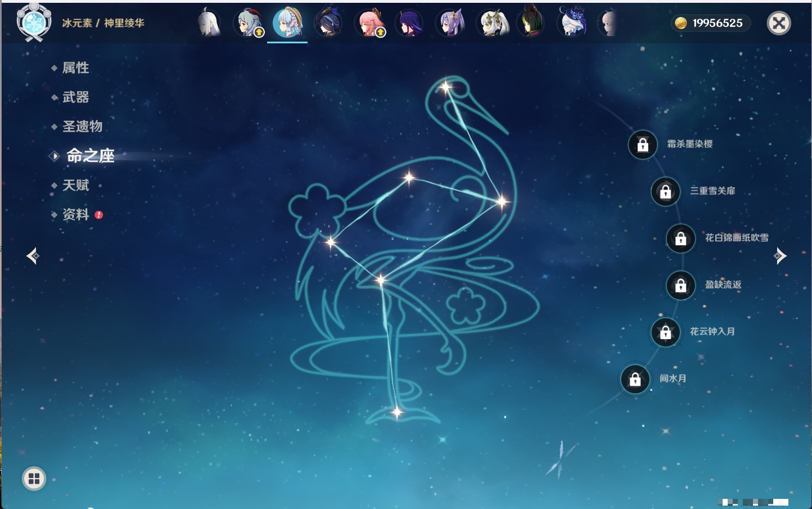Open the grid menu button
This screenshot has height=509, width=812.
34,479
